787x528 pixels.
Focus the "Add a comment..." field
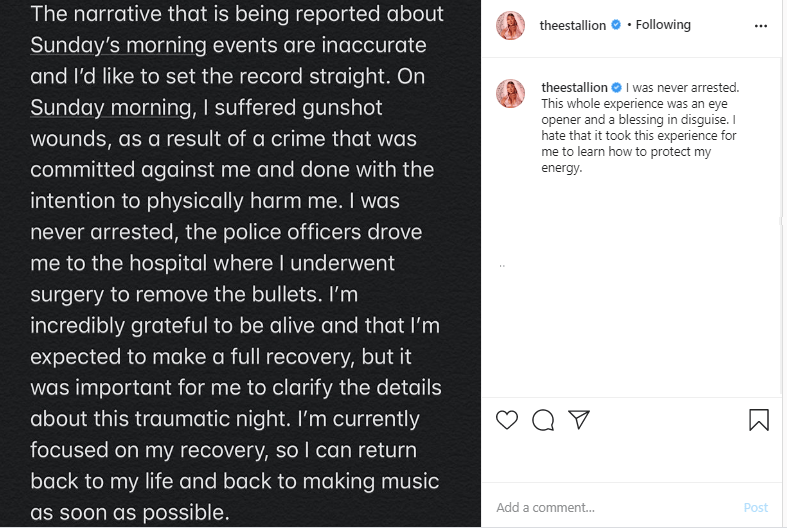coord(615,507)
